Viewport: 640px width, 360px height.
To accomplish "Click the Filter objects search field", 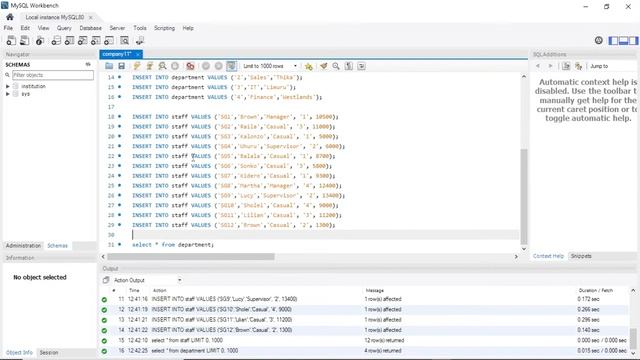I will (x=53, y=75).
